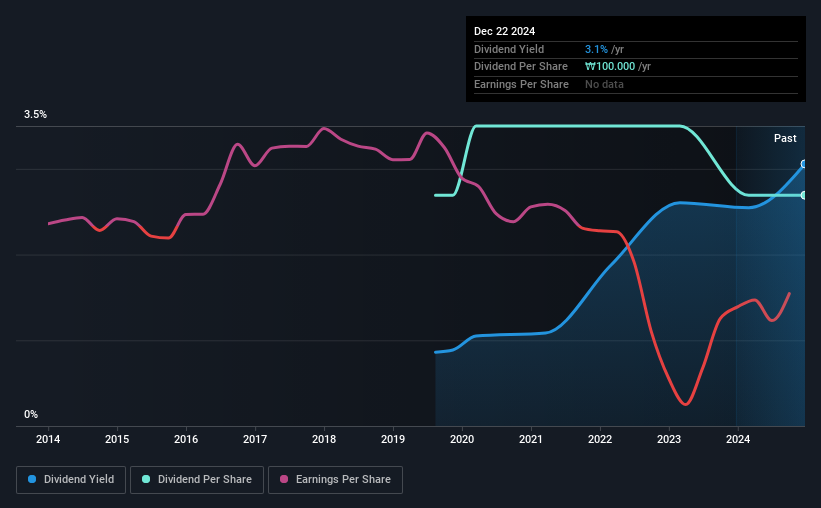Click the pink Earnings Per Share legend dot

pyautogui.click(x=284, y=479)
